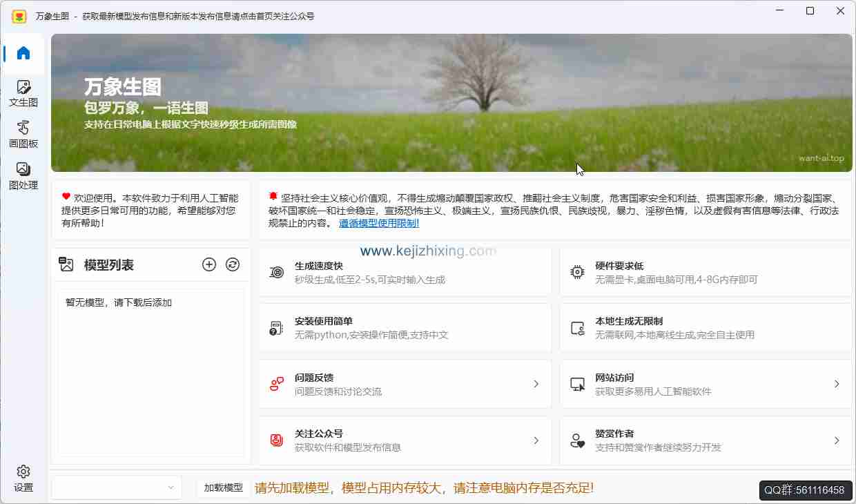Click the 本地生成无限制 card icon
Screen dimensions: 856x504
(x=576, y=327)
